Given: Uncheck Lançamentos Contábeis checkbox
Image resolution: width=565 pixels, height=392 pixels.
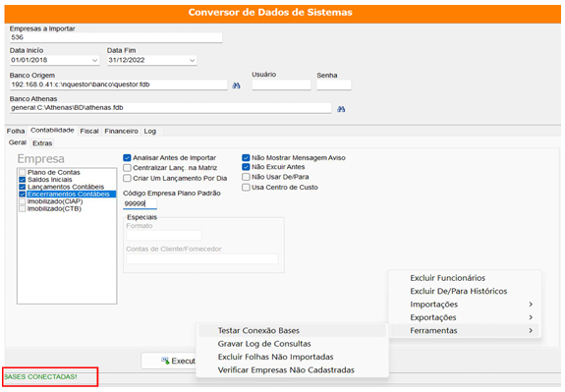Looking at the screenshot, I should [x=23, y=187].
